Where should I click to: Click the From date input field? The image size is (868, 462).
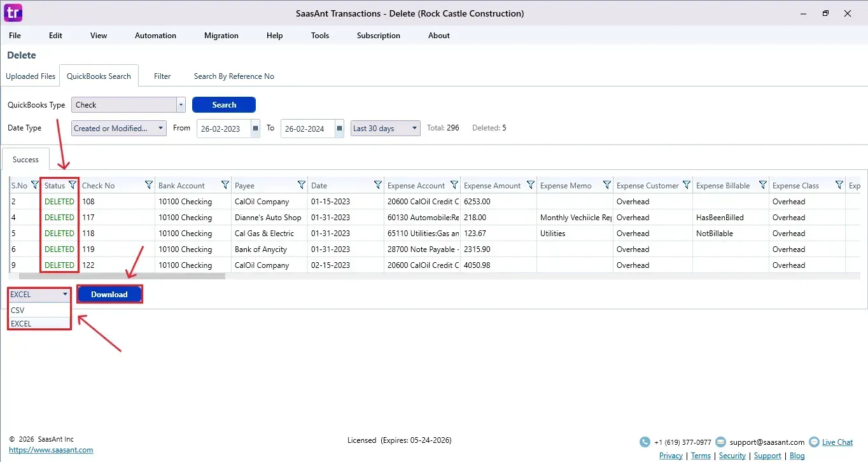tap(223, 129)
